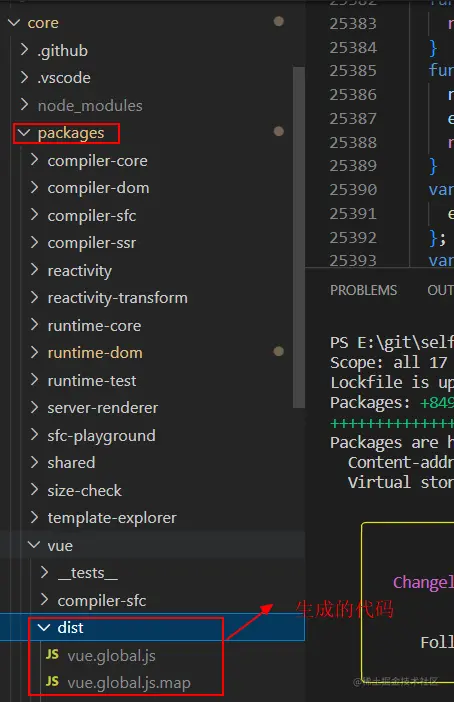This screenshot has height=702, width=454.
Task: Click the explorer vertical scrollbar
Action: pyautogui.click(x=299, y=237)
